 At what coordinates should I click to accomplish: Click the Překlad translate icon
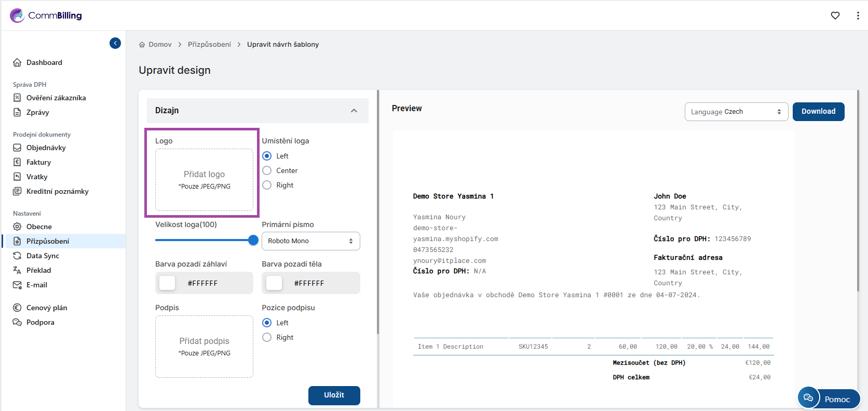coord(17,270)
